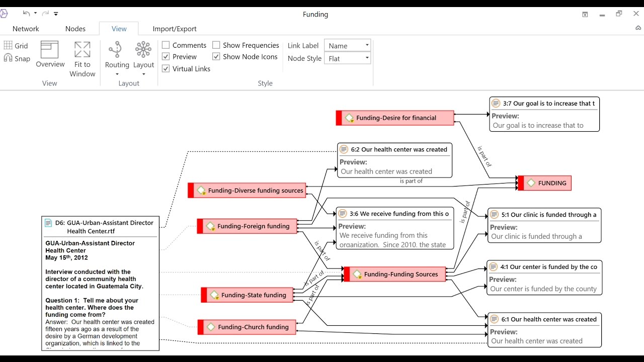
Task: Click the document icon on D6 node
Action: pos(49,223)
